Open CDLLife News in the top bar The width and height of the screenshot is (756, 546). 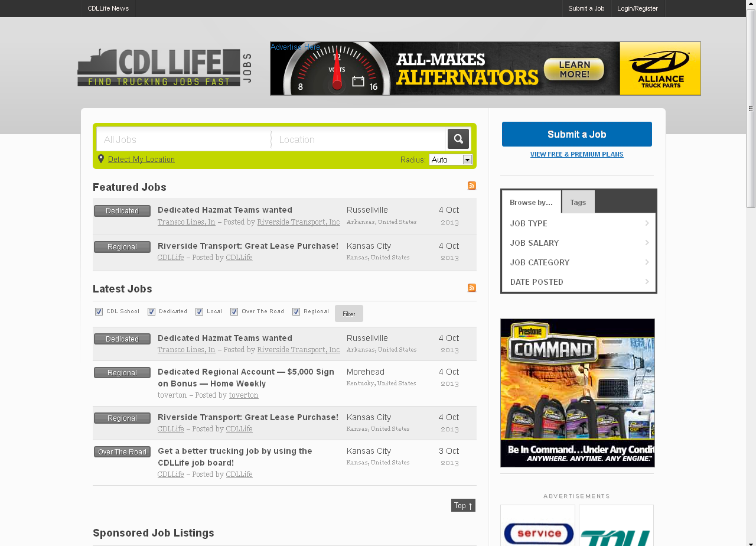108,8
